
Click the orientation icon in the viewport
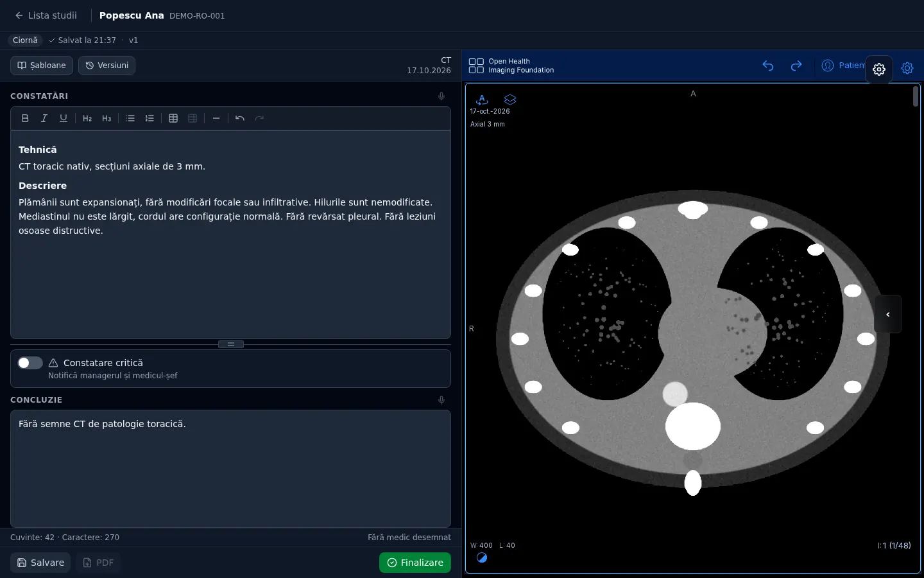pos(482,100)
